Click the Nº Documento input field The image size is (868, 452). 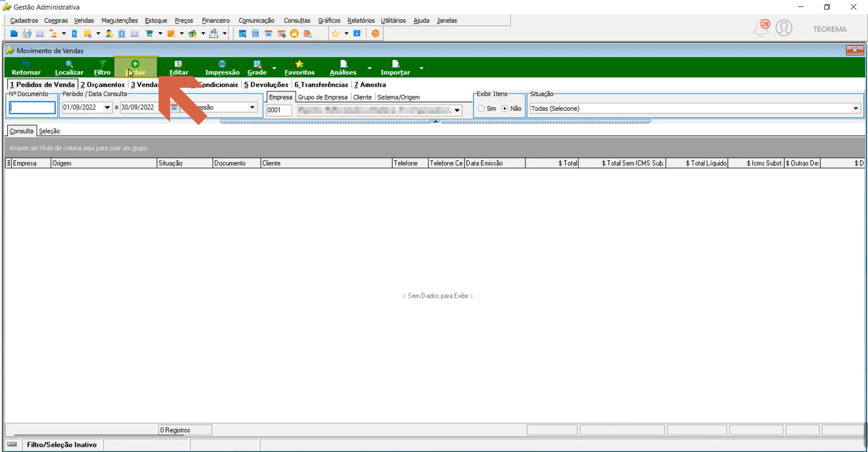[33, 108]
